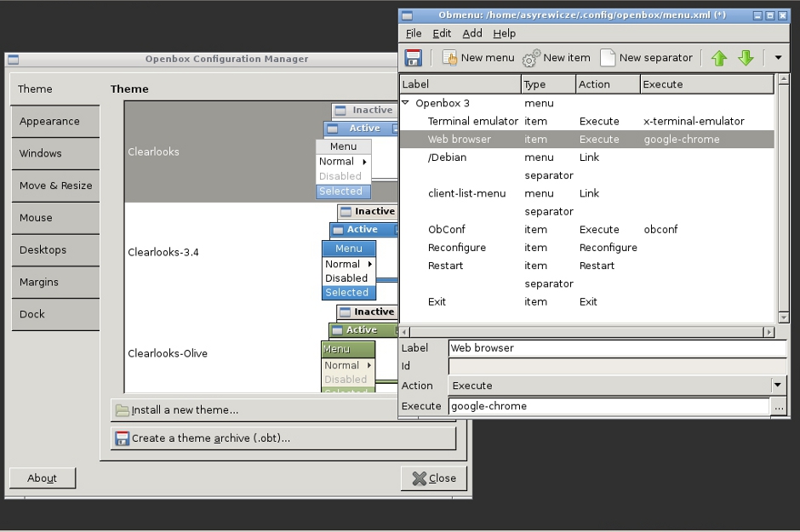This screenshot has width=800, height=532.
Task: Click the obconf cell in Execute column
Action: (660, 230)
